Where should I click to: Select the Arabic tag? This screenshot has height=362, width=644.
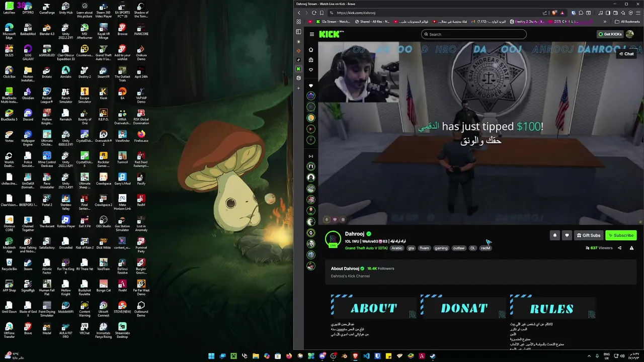pos(397,248)
